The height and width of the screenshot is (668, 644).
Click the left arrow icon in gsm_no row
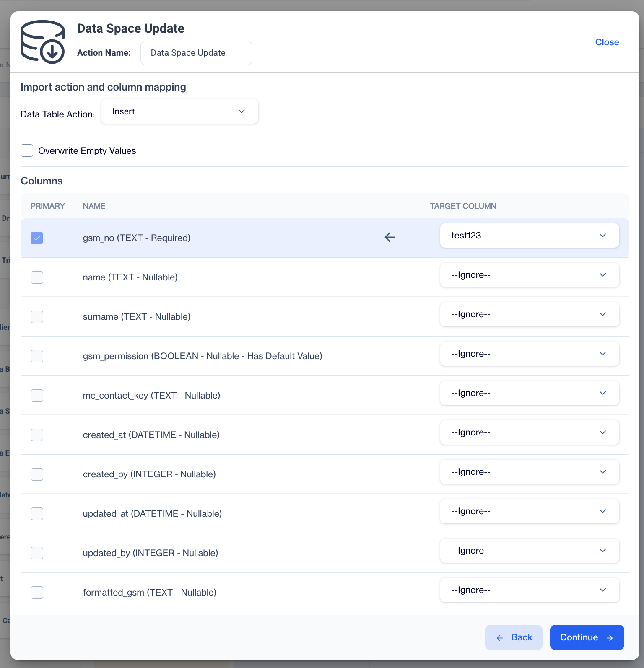coord(390,237)
